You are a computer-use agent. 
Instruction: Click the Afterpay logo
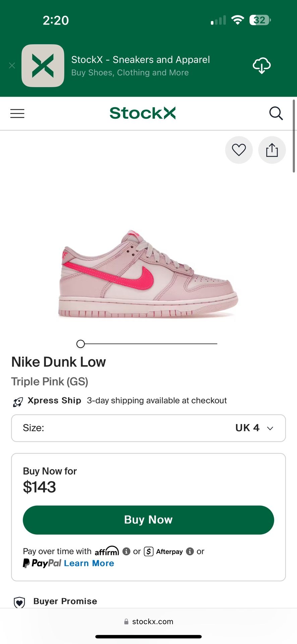point(164,551)
